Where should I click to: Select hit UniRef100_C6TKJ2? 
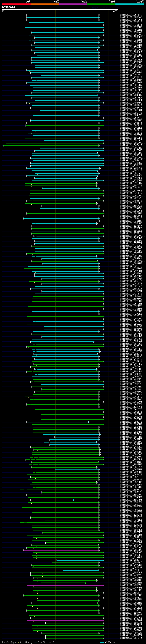click(131, 146)
